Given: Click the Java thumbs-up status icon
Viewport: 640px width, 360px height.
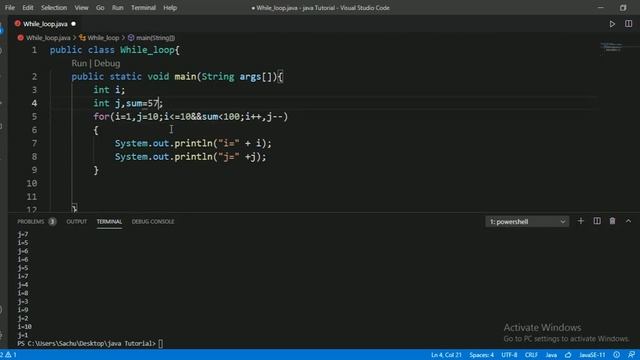Looking at the screenshot, I should 568,355.
